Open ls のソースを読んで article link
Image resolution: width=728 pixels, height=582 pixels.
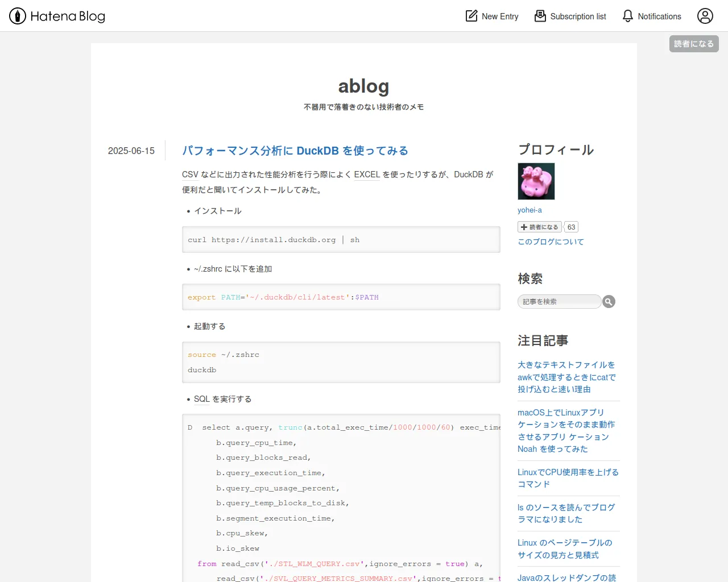tap(566, 513)
